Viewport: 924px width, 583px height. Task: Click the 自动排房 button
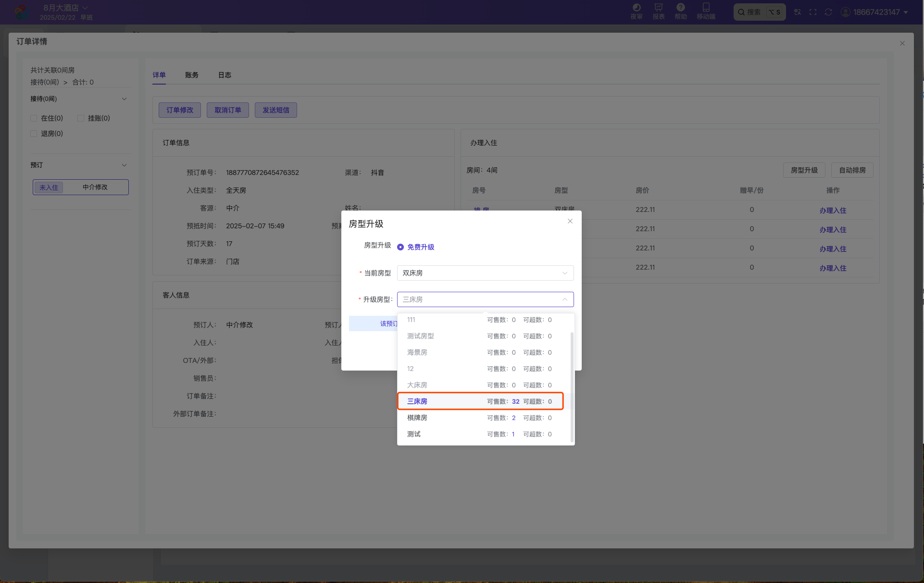coord(852,170)
